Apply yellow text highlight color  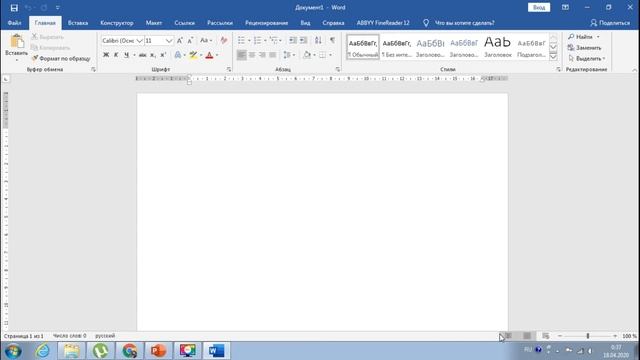[193, 55]
